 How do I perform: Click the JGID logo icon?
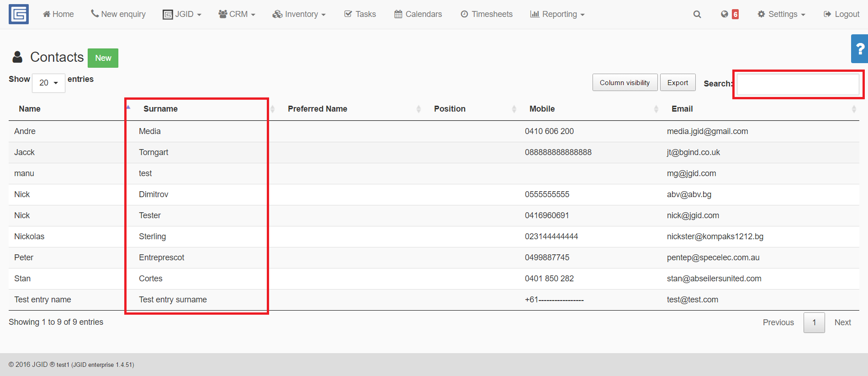[x=19, y=14]
